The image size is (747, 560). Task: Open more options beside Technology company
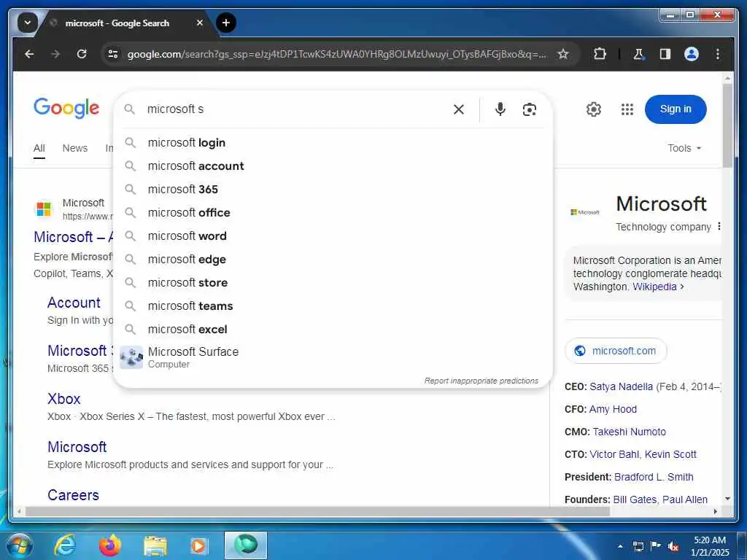coord(719,226)
